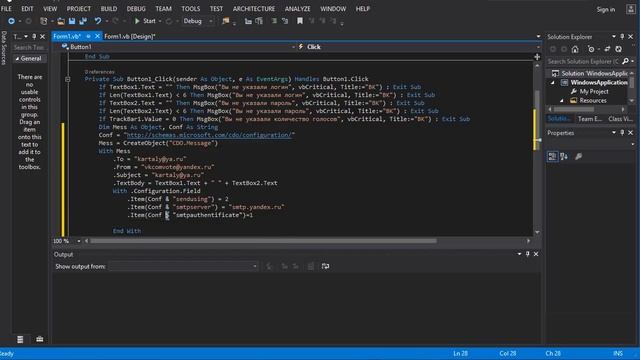Collapse the General toolbox group
The width and height of the screenshot is (640, 360).
pyautogui.click(x=18, y=59)
